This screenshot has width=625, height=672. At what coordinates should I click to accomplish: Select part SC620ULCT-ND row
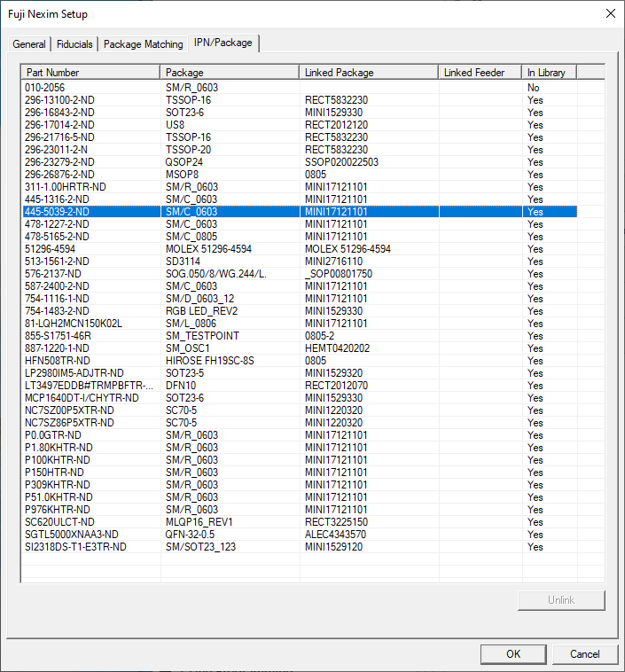pos(300,522)
